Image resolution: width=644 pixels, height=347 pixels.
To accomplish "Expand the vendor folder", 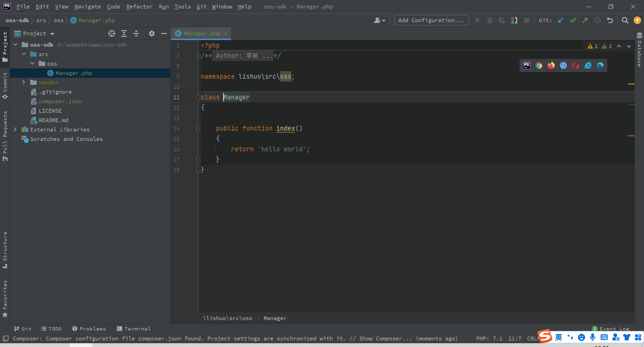I will [x=24, y=83].
